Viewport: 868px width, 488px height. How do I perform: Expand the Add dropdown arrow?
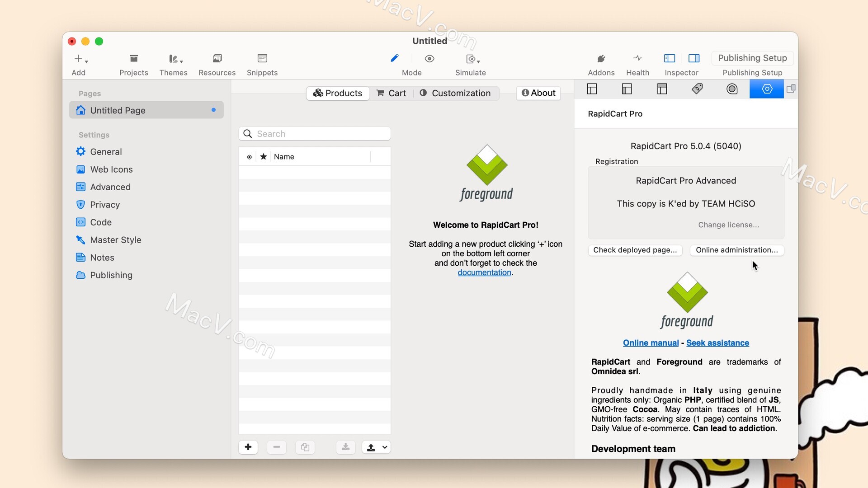[86, 61]
